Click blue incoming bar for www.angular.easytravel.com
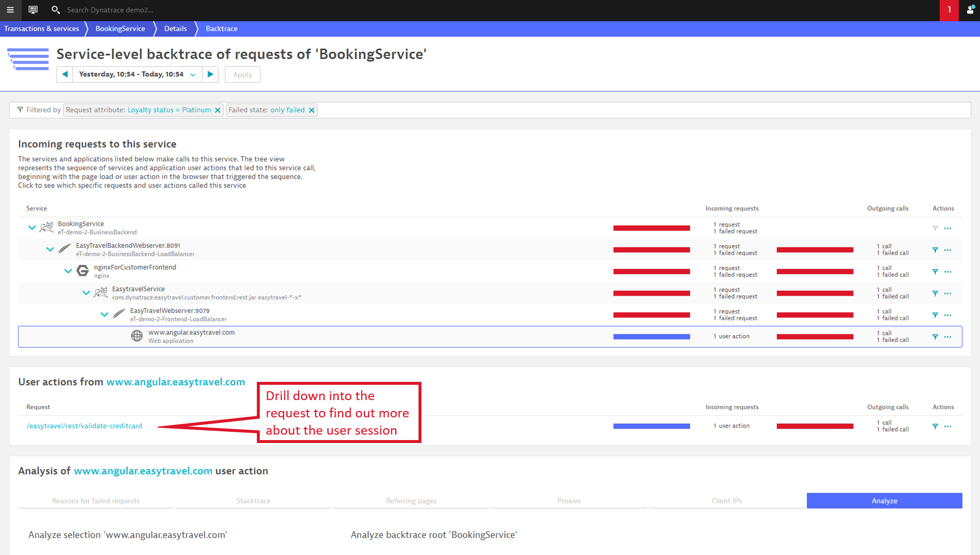 [651, 336]
